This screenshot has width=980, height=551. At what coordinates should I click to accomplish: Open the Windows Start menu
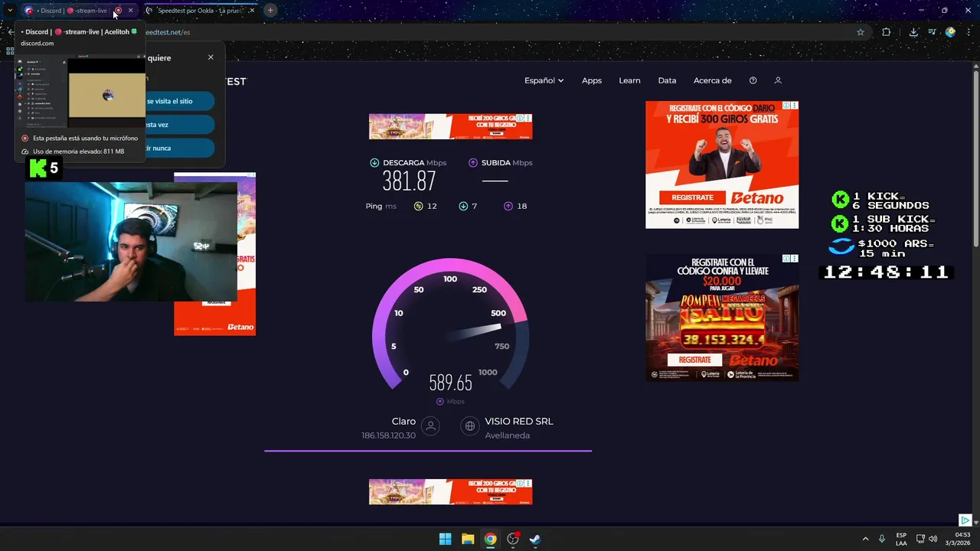(445, 539)
